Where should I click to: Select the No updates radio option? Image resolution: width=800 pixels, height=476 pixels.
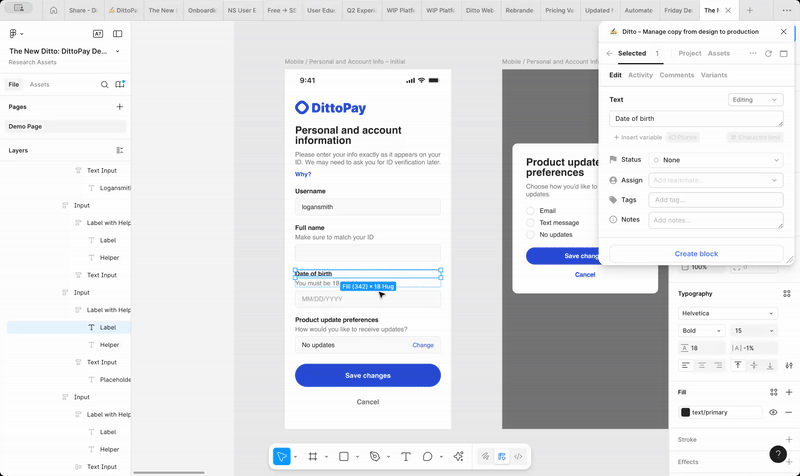[x=530, y=235]
